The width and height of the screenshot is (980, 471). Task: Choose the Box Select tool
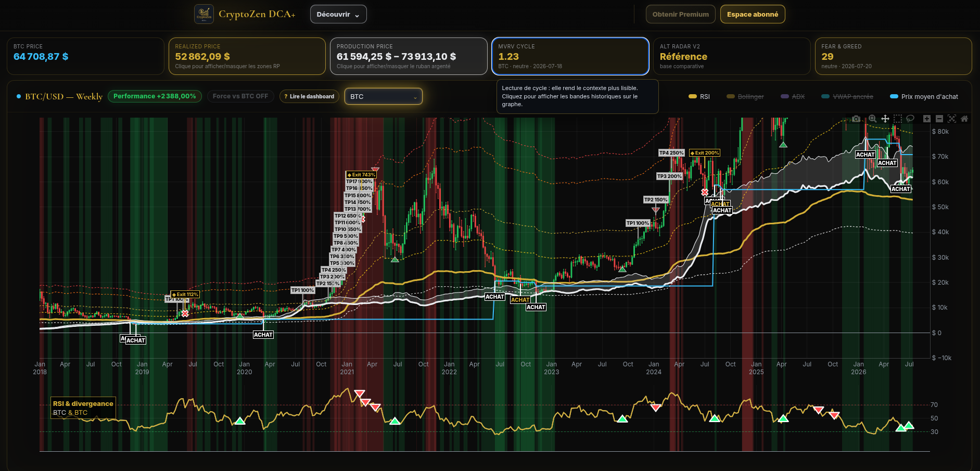[x=898, y=119]
